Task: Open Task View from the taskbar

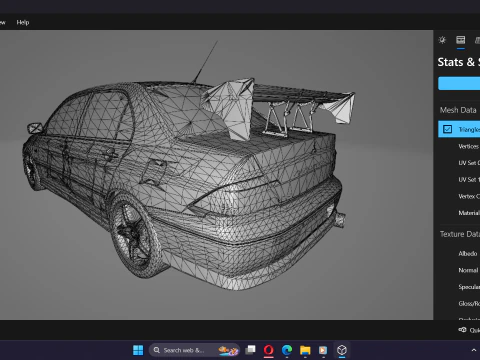Action: [250, 350]
